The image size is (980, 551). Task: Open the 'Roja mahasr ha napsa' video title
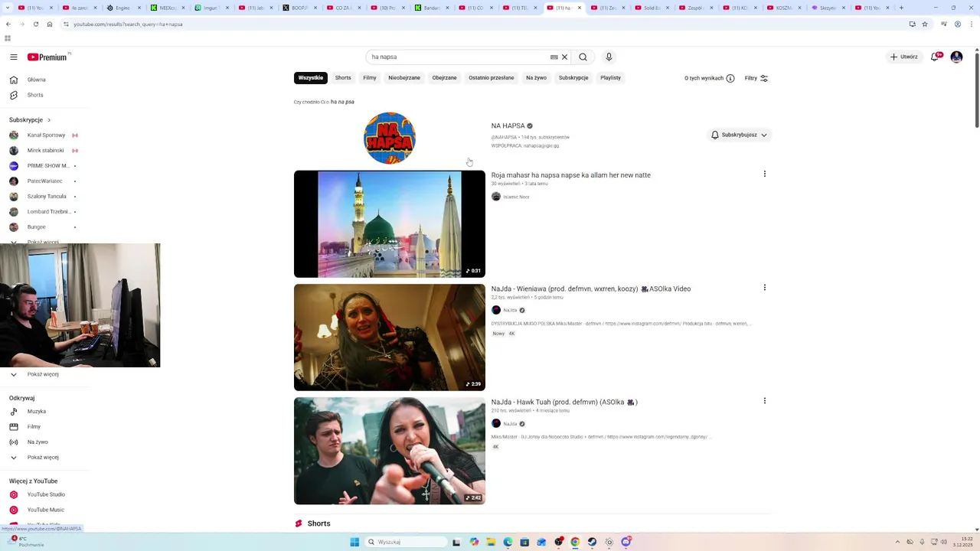click(571, 175)
